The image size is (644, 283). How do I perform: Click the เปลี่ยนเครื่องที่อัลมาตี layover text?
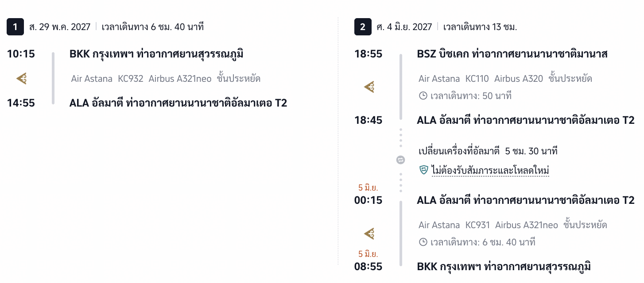(x=459, y=151)
